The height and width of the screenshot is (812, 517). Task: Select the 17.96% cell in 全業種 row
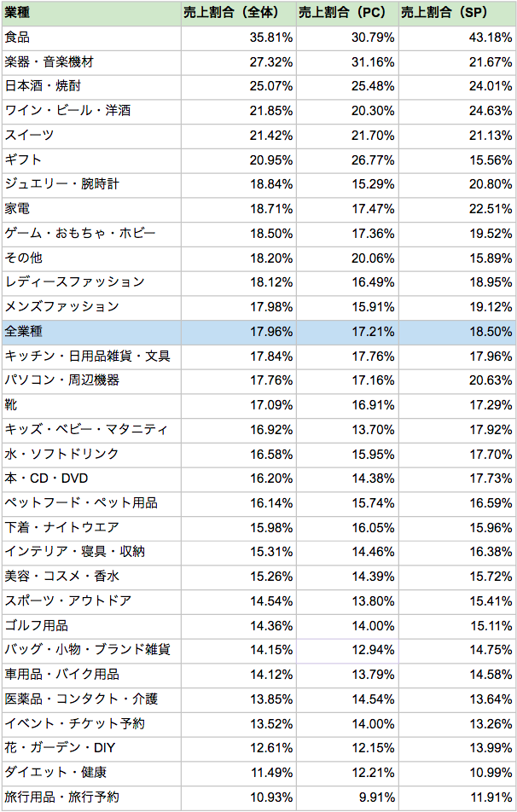(x=238, y=332)
